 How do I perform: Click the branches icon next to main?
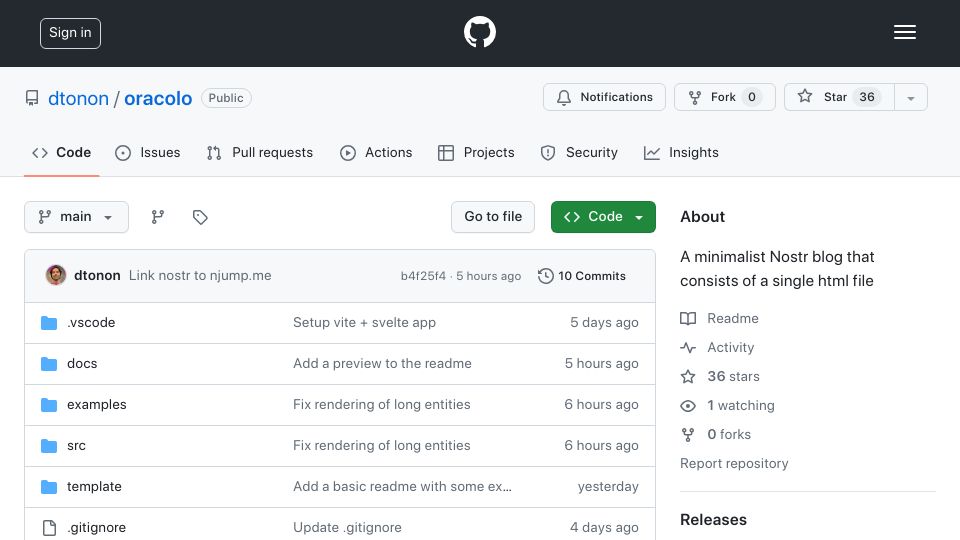158,217
